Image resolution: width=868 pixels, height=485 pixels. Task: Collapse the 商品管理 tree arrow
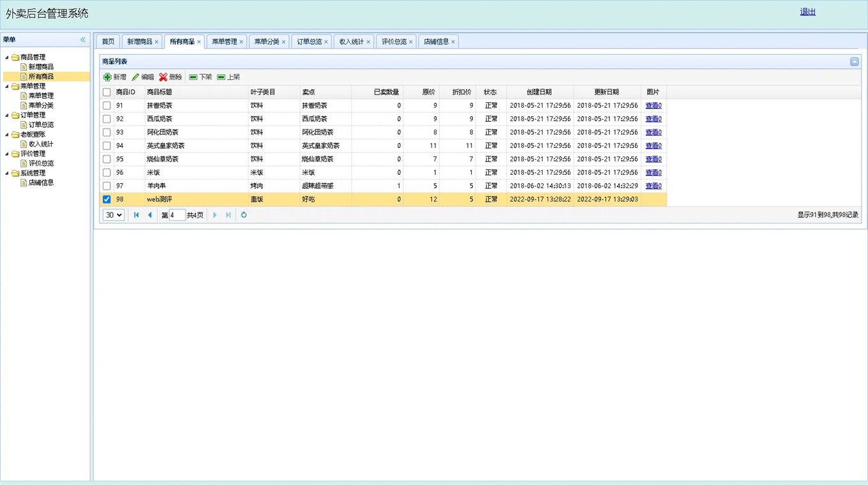coord(7,57)
